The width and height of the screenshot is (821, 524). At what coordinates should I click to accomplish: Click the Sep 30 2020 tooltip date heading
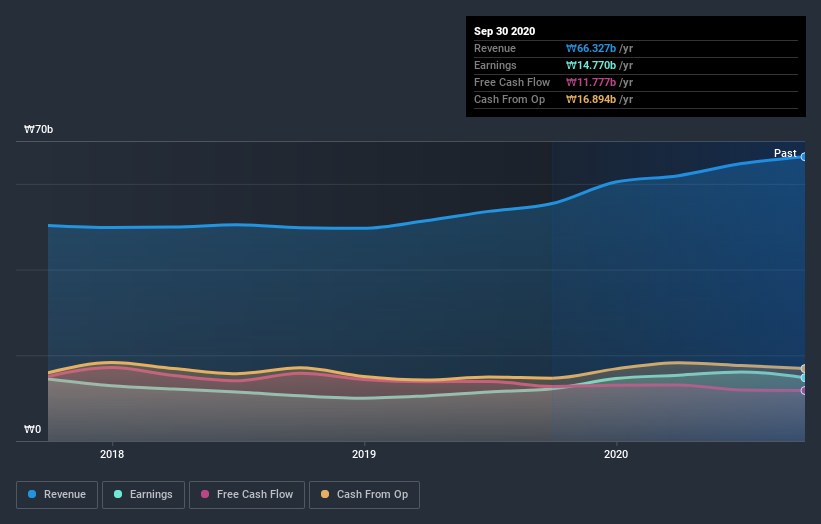point(504,31)
